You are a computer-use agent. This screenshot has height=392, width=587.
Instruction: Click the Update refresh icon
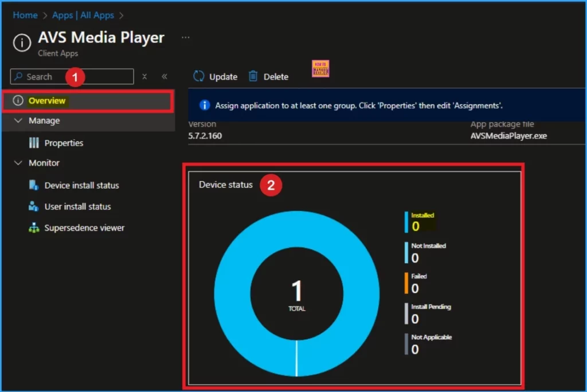click(199, 76)
